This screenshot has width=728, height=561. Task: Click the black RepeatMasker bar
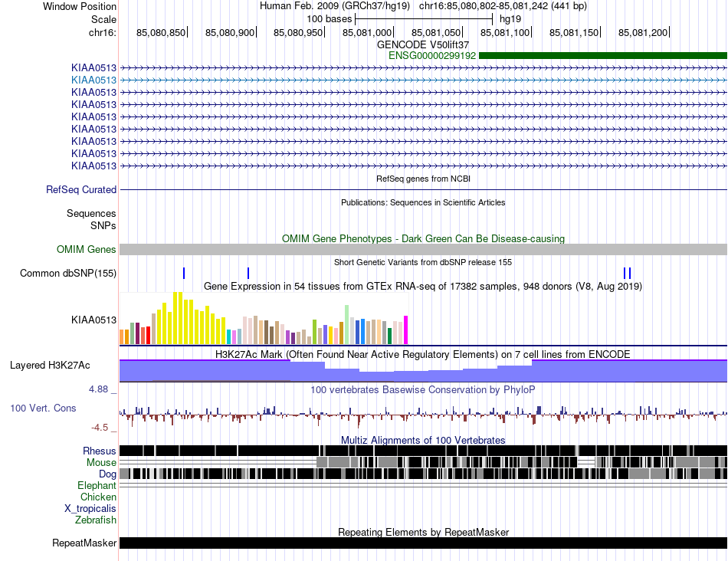(x=423, y=543)
